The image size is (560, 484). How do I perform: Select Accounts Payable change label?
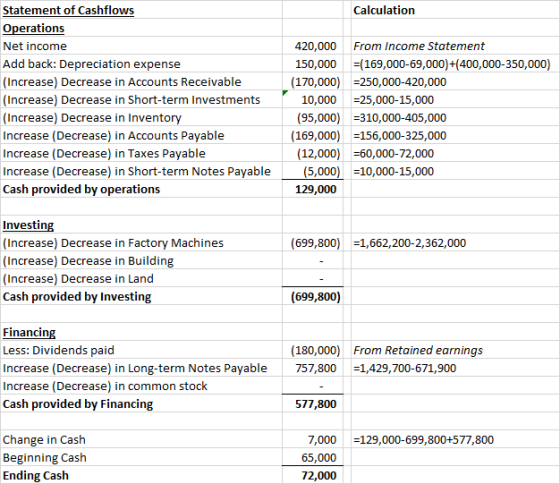tap(113, 136)
